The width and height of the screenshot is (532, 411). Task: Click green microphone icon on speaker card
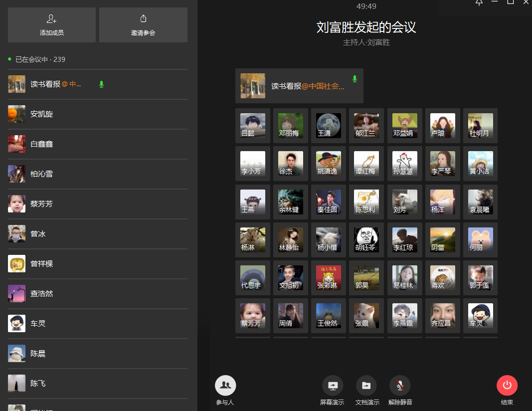point(355,79)
